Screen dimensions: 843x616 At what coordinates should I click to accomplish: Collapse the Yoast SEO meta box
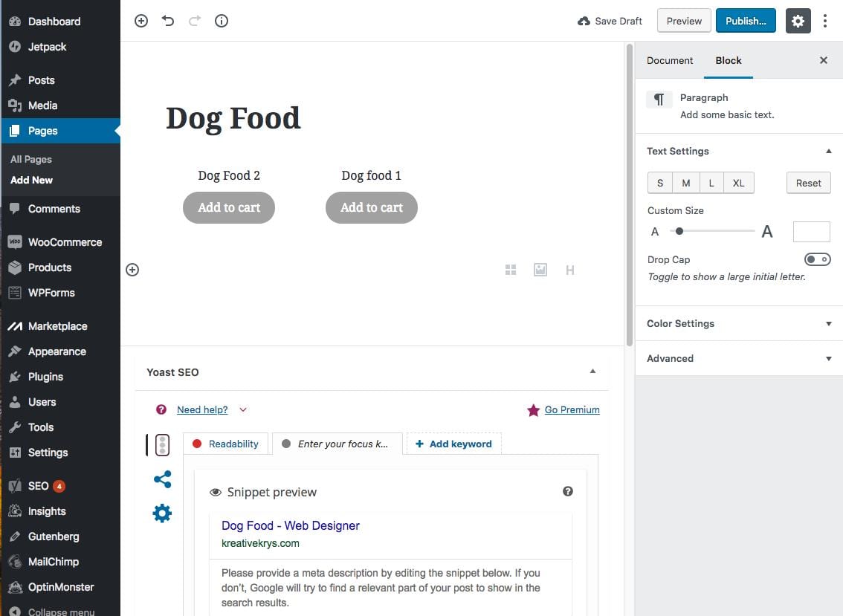tap(592, 372)
